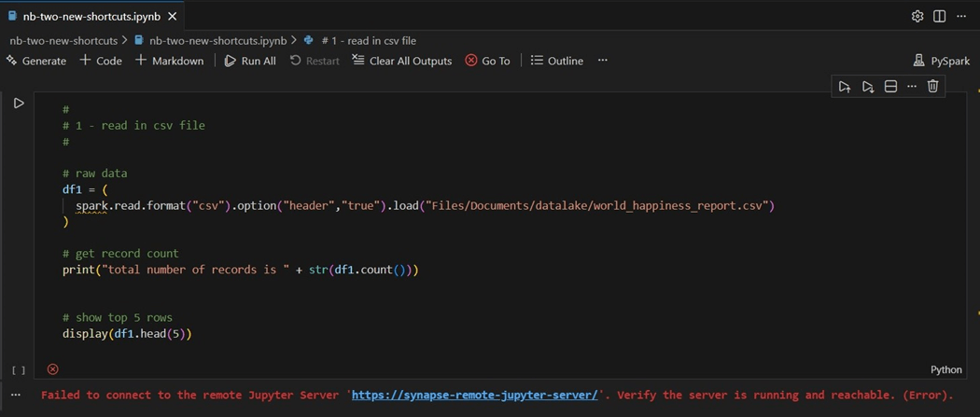Click nb-two-new-shortcuts.ipynb file breadcrumb

click(211, 40)
